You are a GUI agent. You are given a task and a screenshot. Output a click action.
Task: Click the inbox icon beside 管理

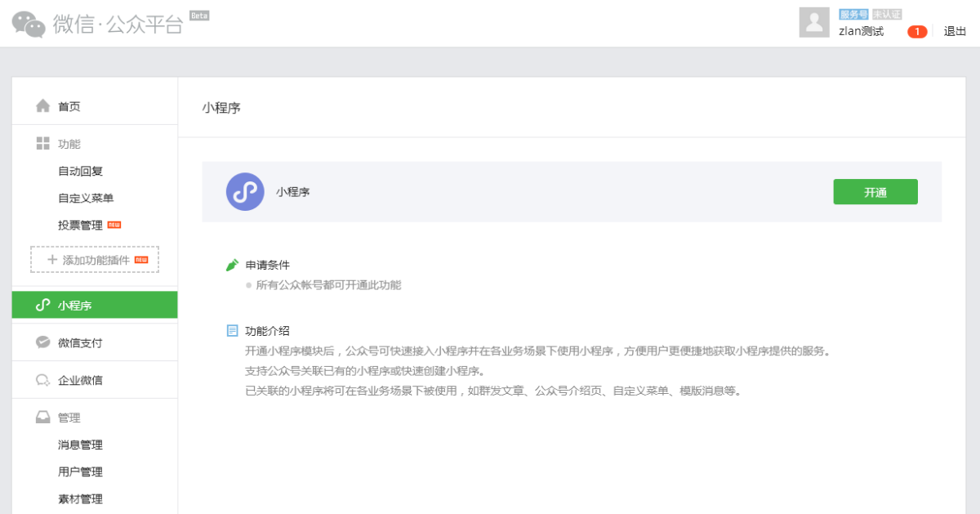coord(43,418)
